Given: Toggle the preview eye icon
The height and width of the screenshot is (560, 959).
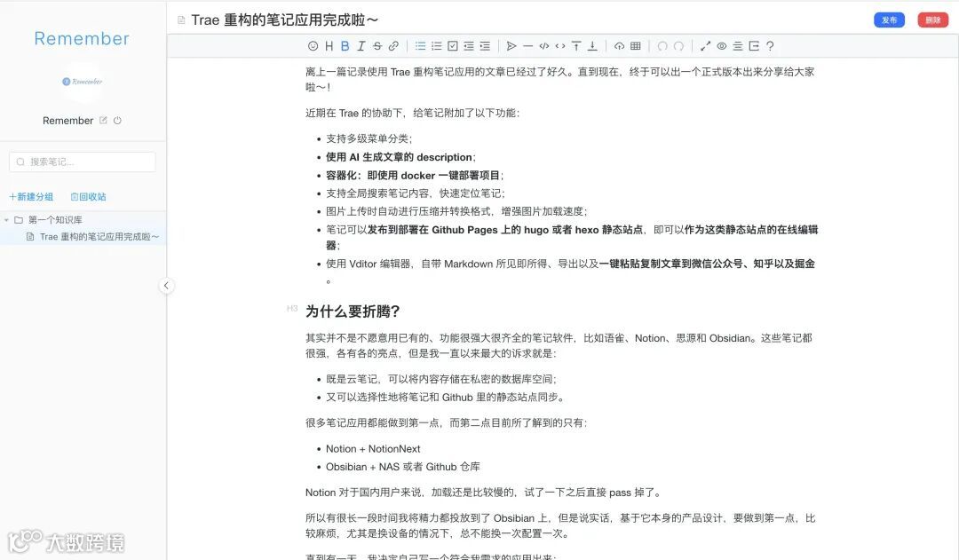Looking at the screenshot, I should point(722,46).
